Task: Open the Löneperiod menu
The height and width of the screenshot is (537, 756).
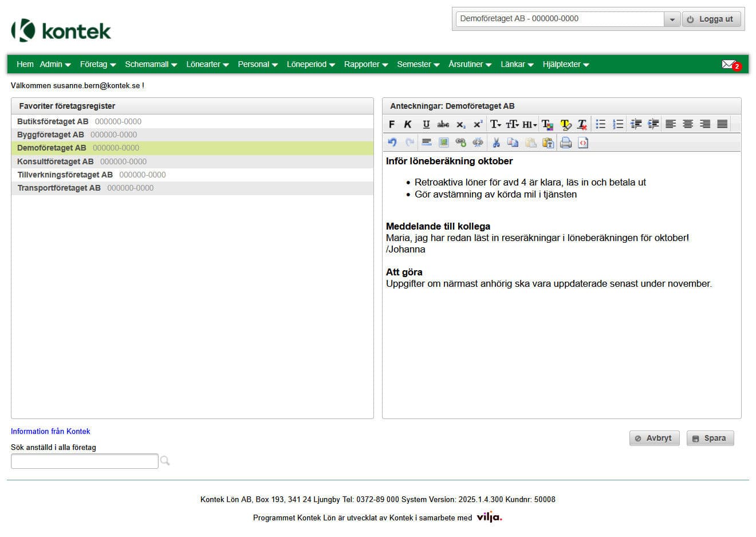Action: 311,64
